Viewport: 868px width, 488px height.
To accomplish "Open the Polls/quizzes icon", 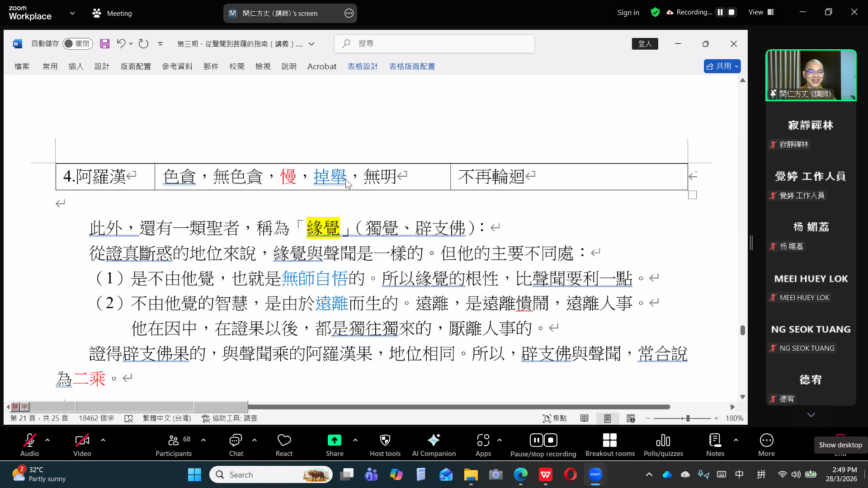I will click(663, 440).
